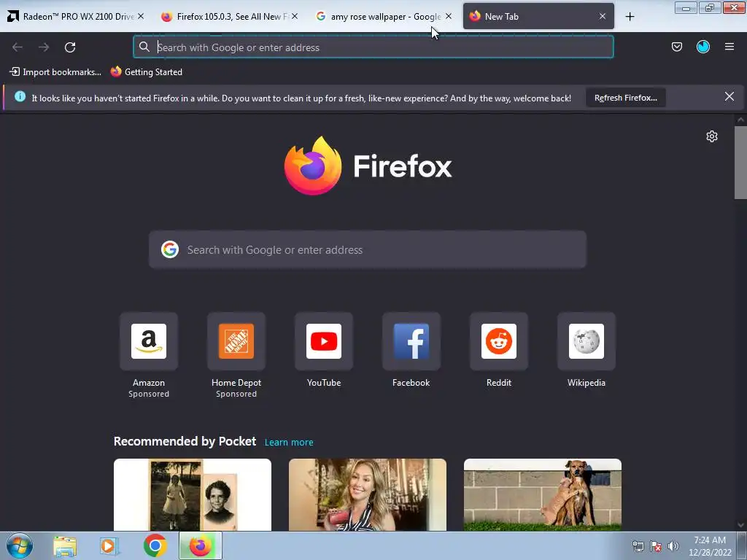Click the scrollbar down arrow
This screenshot has height=560, width=747.
point(740,525)
